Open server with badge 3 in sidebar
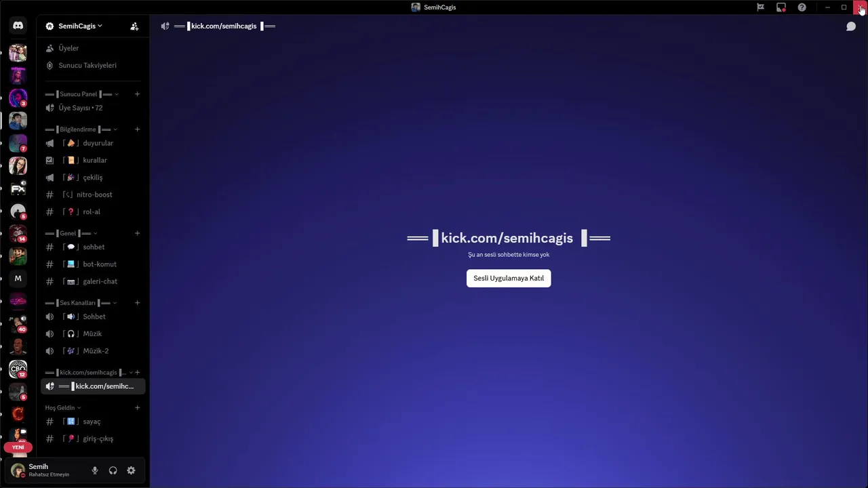The height and width of the screenshot is (488, 868). point(18,98)
